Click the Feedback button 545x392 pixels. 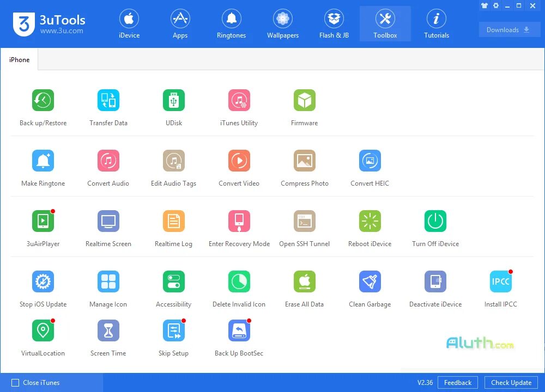click(458, 383)
